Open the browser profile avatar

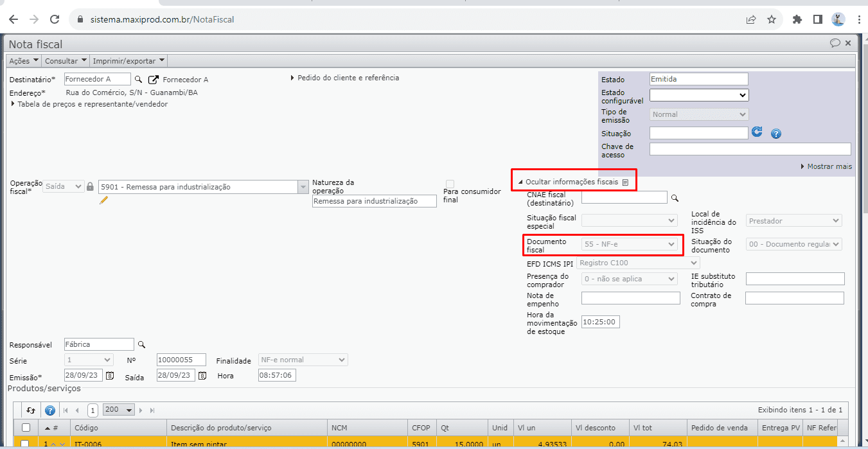[838, 19]
